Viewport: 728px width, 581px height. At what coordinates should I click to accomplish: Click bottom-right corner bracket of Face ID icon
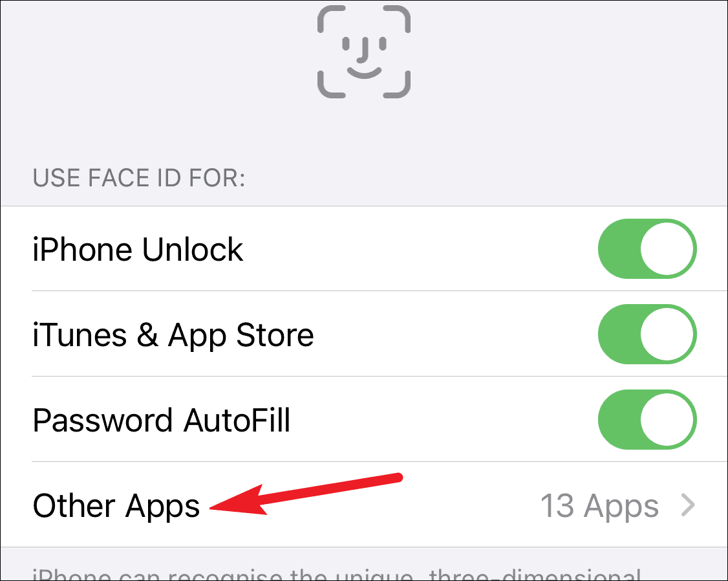(x=397, y=85)
